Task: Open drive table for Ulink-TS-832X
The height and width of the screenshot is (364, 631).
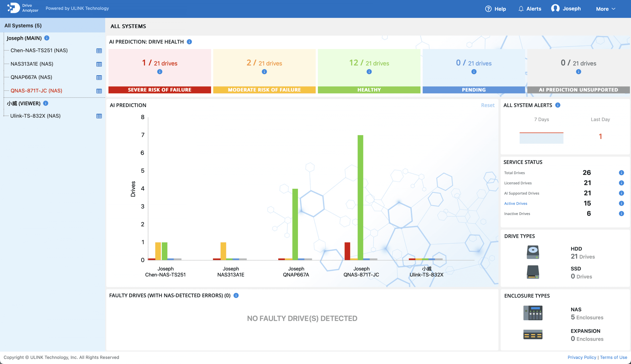Action: [x=99, y=116]
